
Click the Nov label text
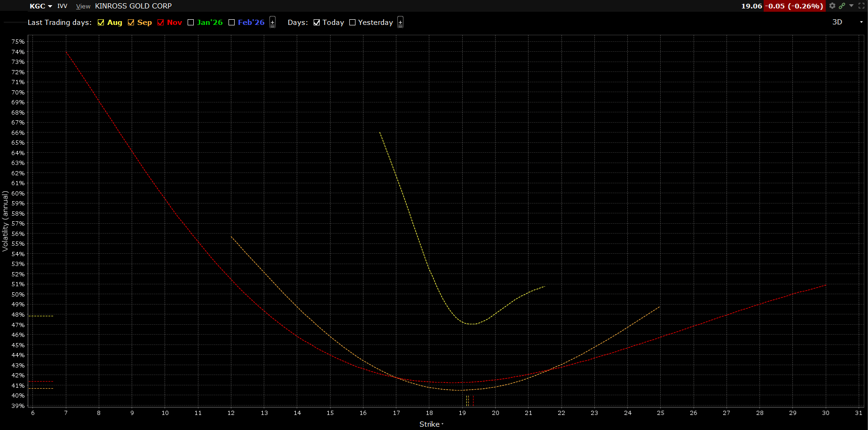(x=174, y=23)
